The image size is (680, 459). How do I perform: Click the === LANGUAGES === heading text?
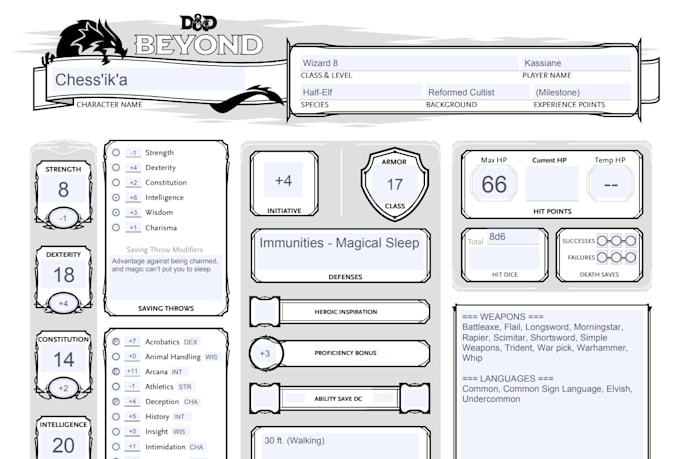[x=508, y=378]
